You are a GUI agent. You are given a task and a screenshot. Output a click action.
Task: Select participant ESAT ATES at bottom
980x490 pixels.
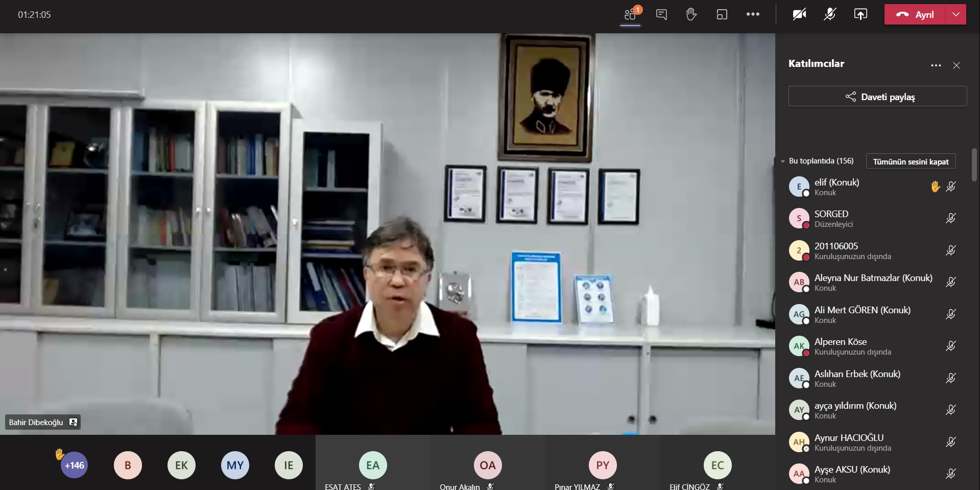click(x=373, y=465)
